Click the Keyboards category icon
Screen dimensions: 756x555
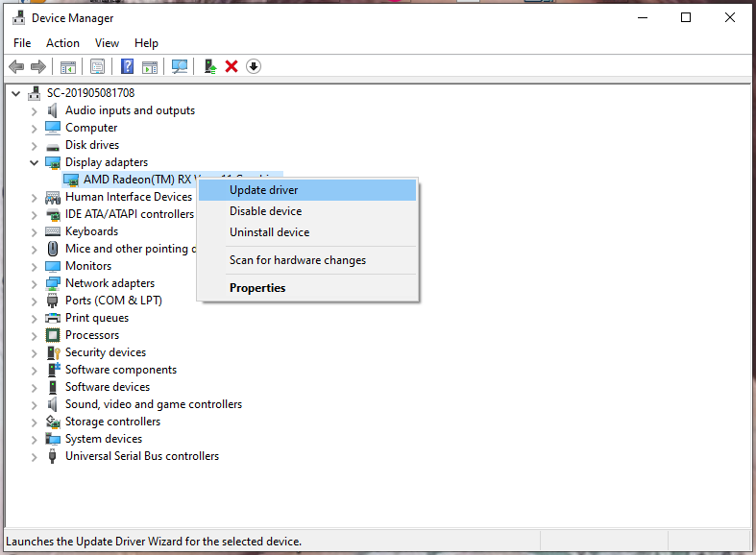(53, 231)
